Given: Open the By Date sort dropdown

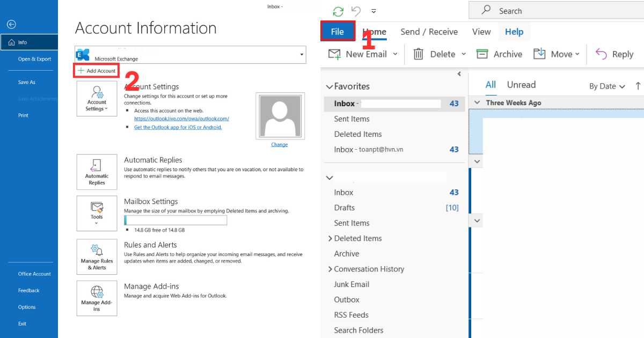Looking at the screenshot, I should (x=607, y=86).
